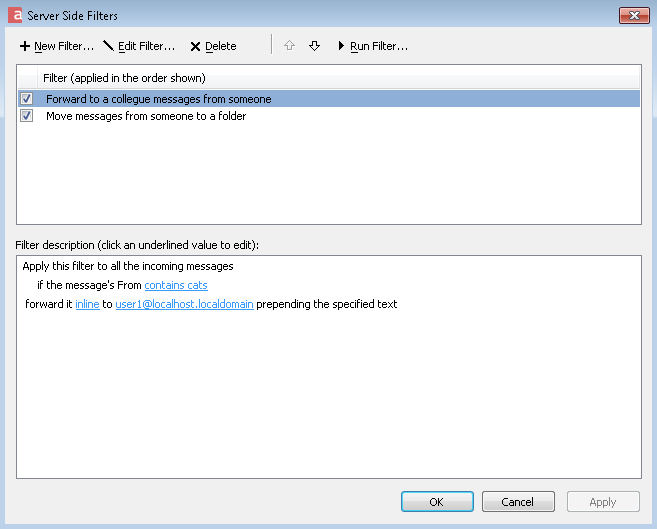Click the Apply button
Viewport: 657px width, 529px height.
tap(603, 501)
